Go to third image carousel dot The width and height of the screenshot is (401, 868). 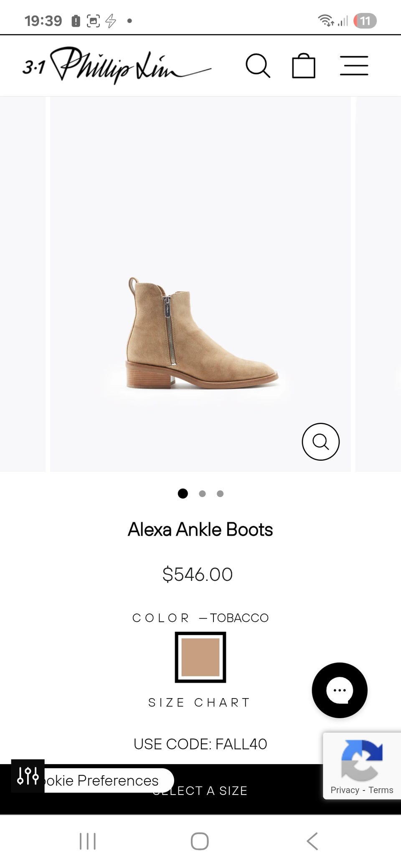(220, 494)
